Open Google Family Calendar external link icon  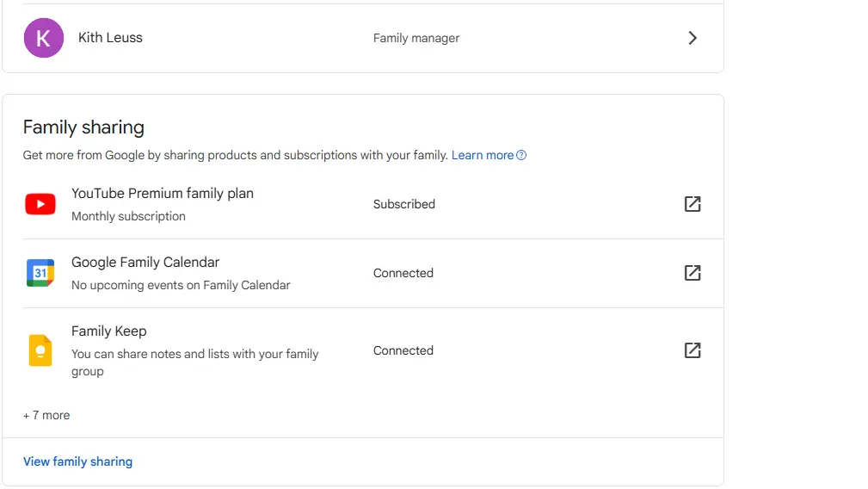pos(693,272)
